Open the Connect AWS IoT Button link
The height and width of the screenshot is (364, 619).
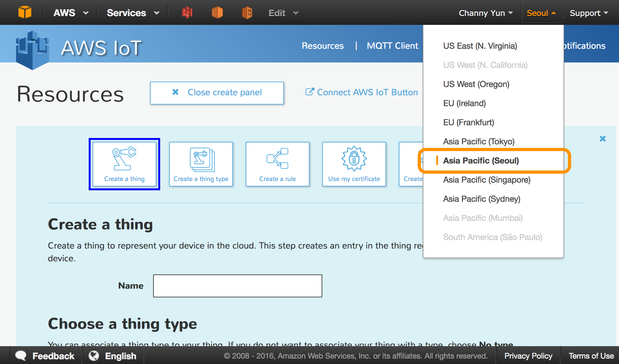(362, 92)
